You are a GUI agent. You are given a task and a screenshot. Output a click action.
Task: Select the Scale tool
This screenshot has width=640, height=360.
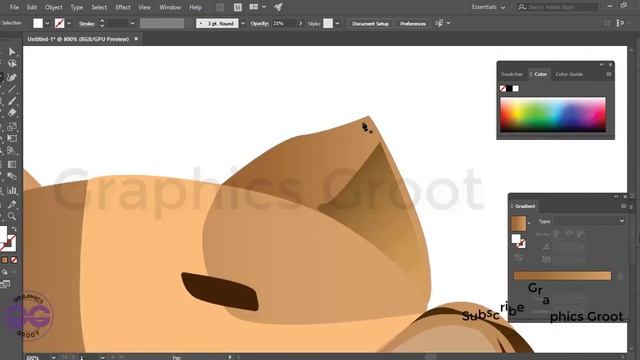(12, 127)
